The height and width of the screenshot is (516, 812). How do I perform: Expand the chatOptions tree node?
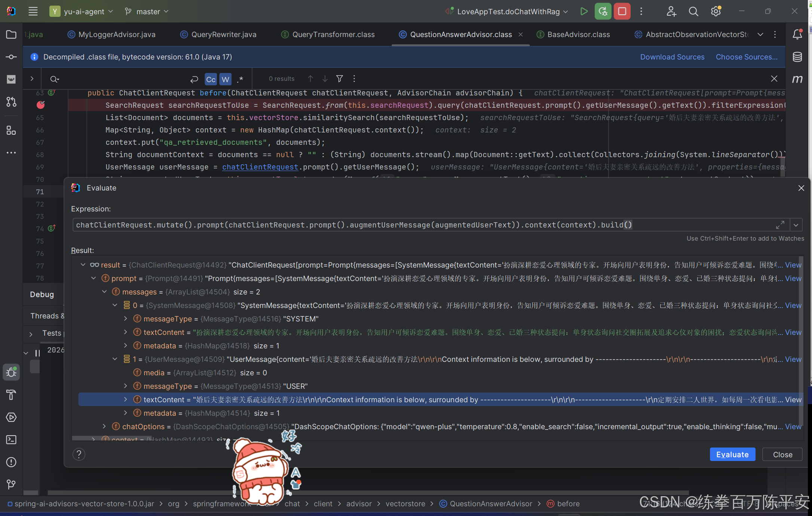tap(104, 426)
